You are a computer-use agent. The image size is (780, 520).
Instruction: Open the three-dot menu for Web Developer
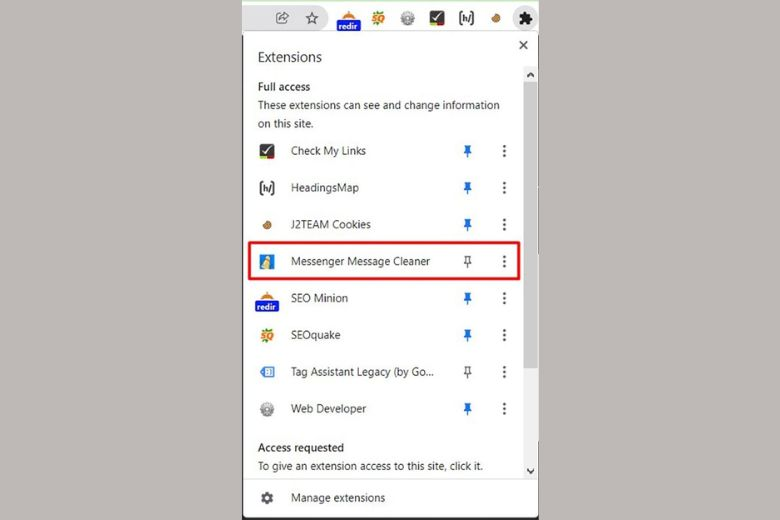tap(504, 409)
